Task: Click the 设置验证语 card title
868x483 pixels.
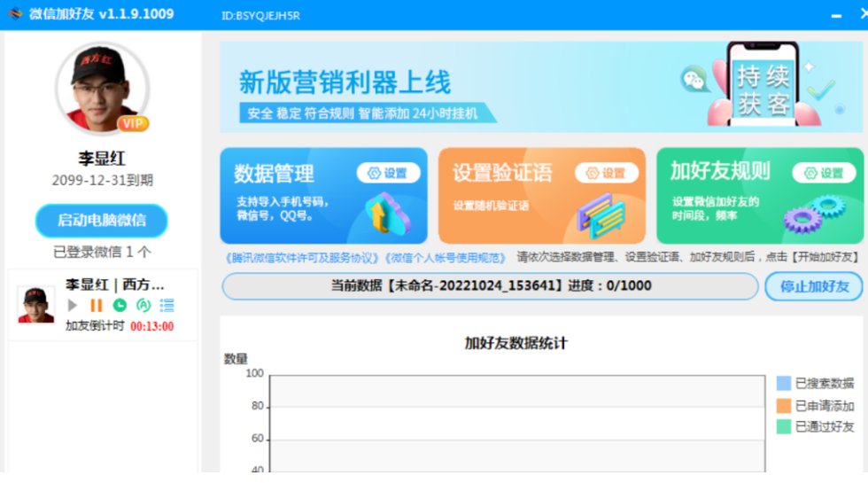Action: tap(502, 173)
